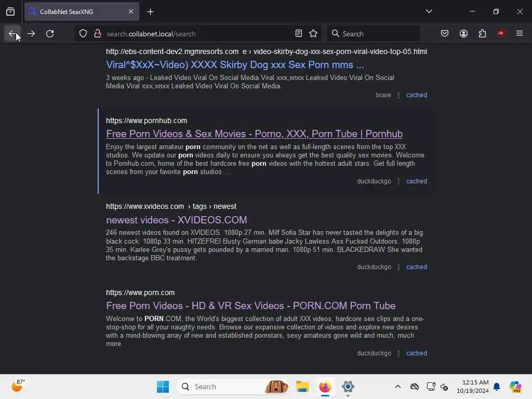Click the address bar showing search.collabnet.local
Image resolution: width=532 pixels, height=399 pixels.
pyautogui.click(x=199, y=34)
